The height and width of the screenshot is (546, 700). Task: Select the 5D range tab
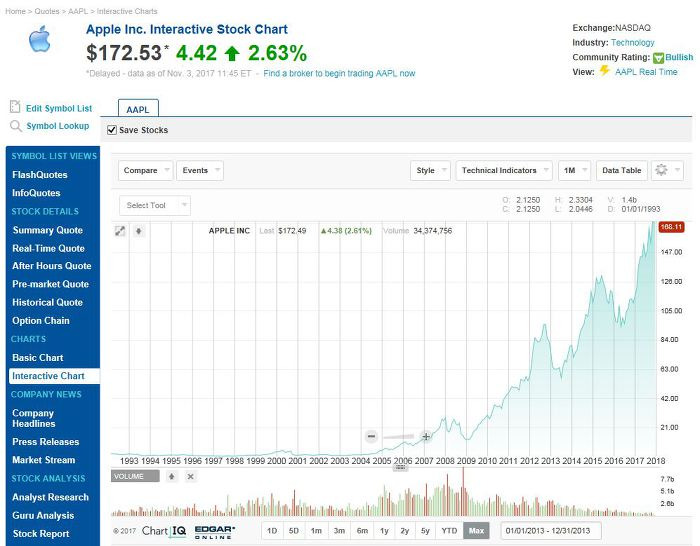point(294,531)
